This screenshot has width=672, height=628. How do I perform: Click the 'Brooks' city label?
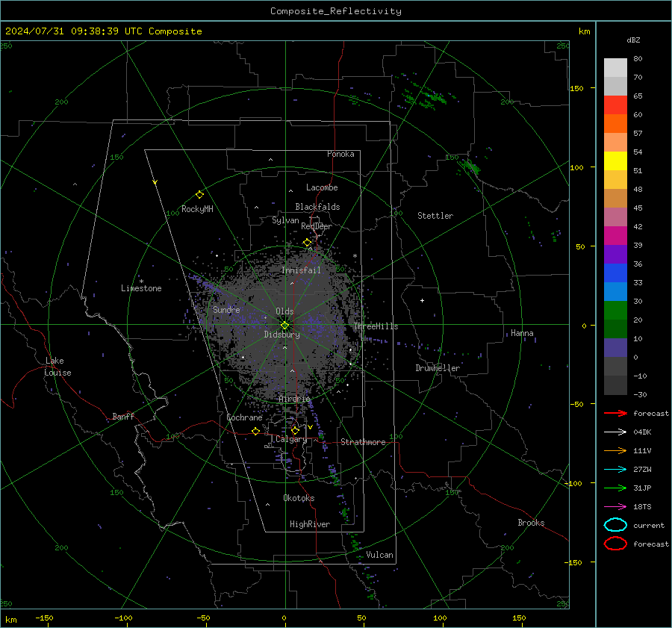click(x=531, y=523)
